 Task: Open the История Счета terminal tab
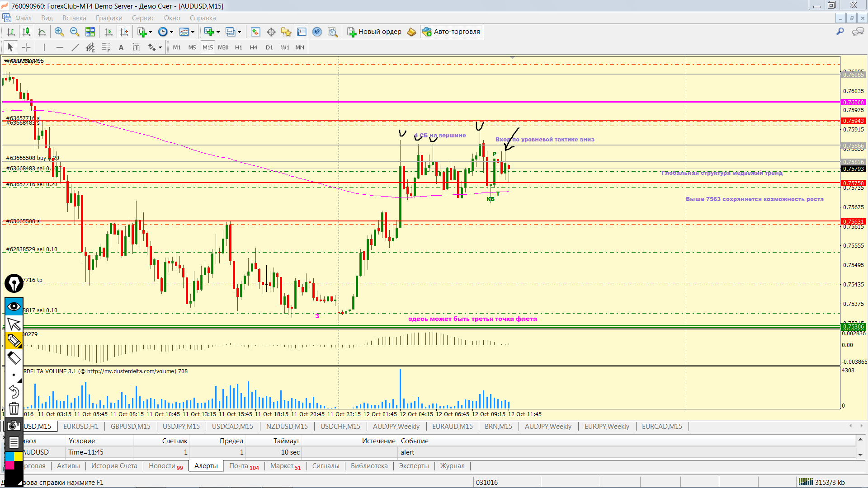click(114, 466)
